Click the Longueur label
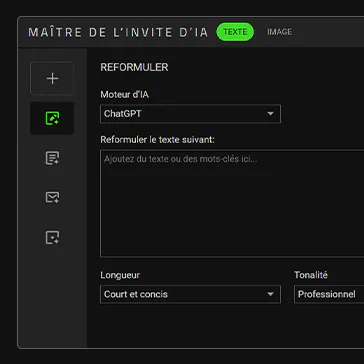This screenshot has width=364, height=364. [x=120, y=275]
